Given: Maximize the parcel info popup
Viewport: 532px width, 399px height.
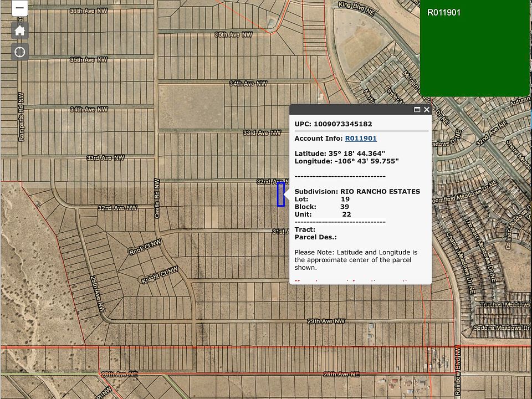Looking at the screenshot, I should (x=417, y=110).
